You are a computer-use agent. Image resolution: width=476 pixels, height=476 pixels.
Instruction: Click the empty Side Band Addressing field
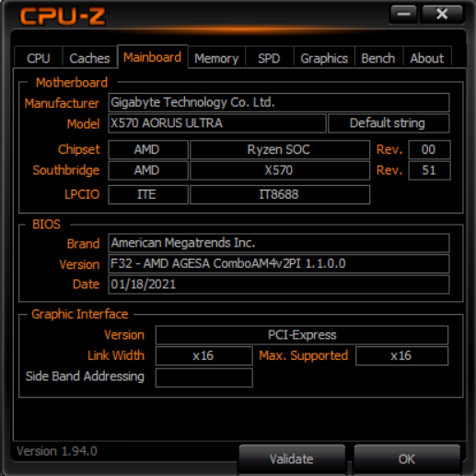click(204, 377)
